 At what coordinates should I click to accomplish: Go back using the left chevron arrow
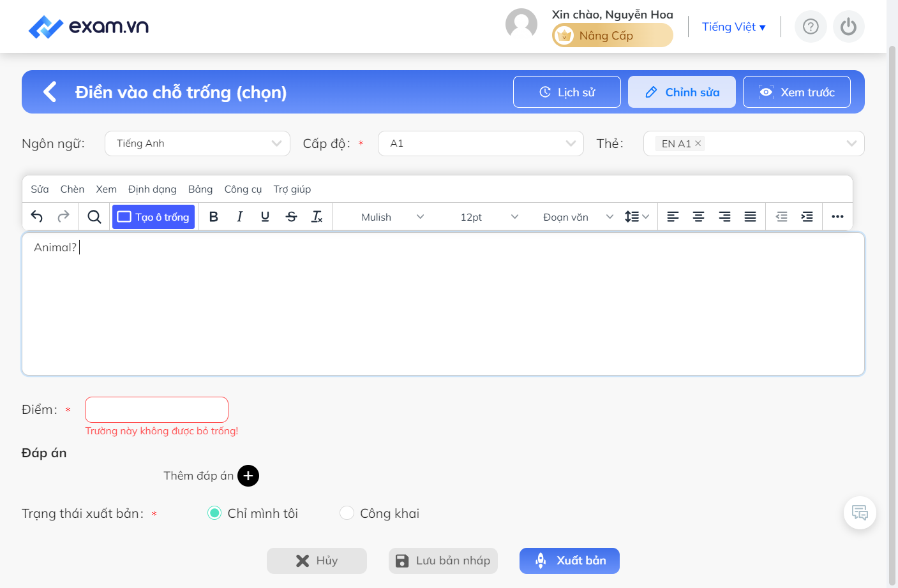click(50, 92)
